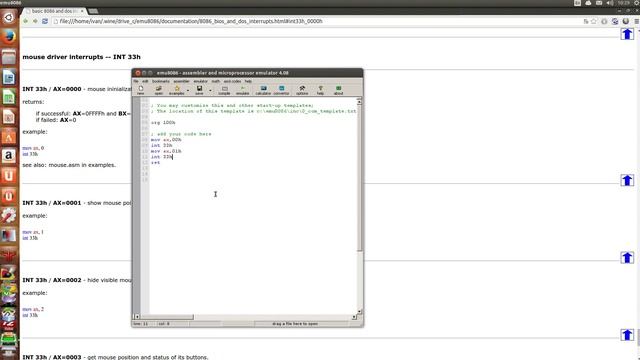Open the 'options' tools icon

click(x=302, y=90)
